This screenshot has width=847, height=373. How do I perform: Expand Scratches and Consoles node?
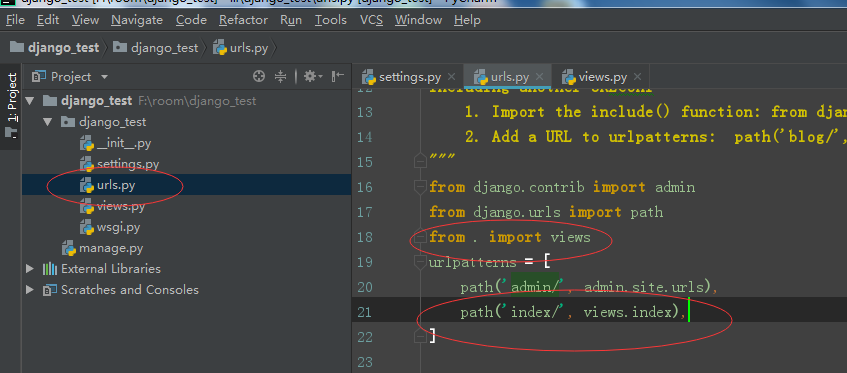pyautogui.click(x=30, y=290)
